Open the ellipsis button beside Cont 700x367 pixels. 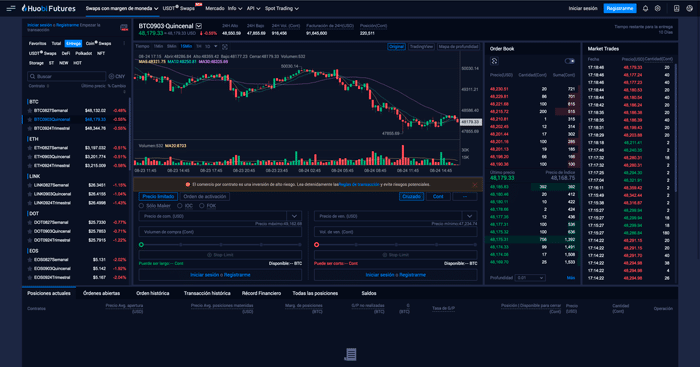point(465,196)
